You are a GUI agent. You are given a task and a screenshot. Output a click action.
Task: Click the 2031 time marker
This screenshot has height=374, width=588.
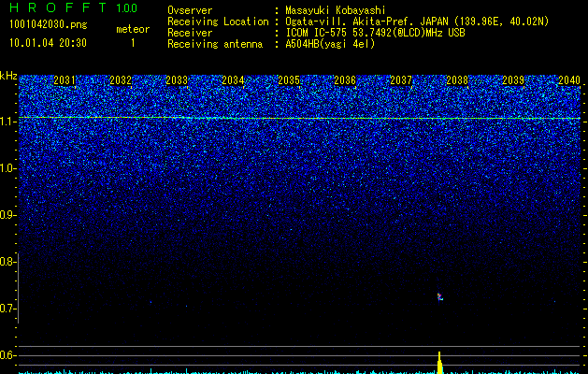click(x=65, y=80)
